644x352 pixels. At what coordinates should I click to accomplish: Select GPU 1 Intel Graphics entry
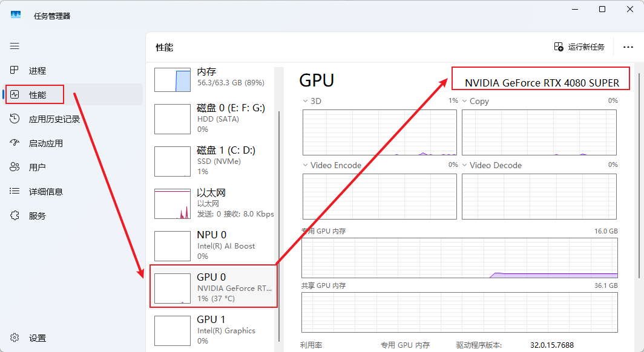click(213, 330)
